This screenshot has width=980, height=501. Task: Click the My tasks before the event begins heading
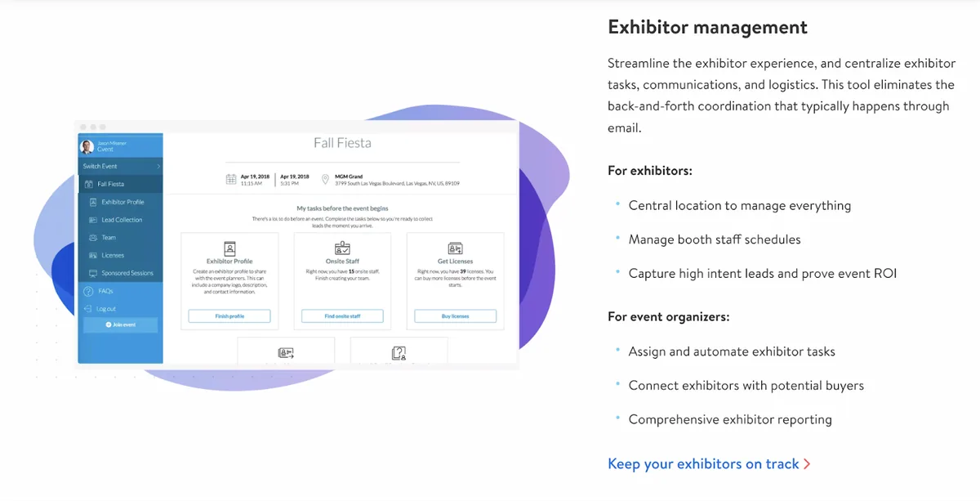(x=342, y=209)
